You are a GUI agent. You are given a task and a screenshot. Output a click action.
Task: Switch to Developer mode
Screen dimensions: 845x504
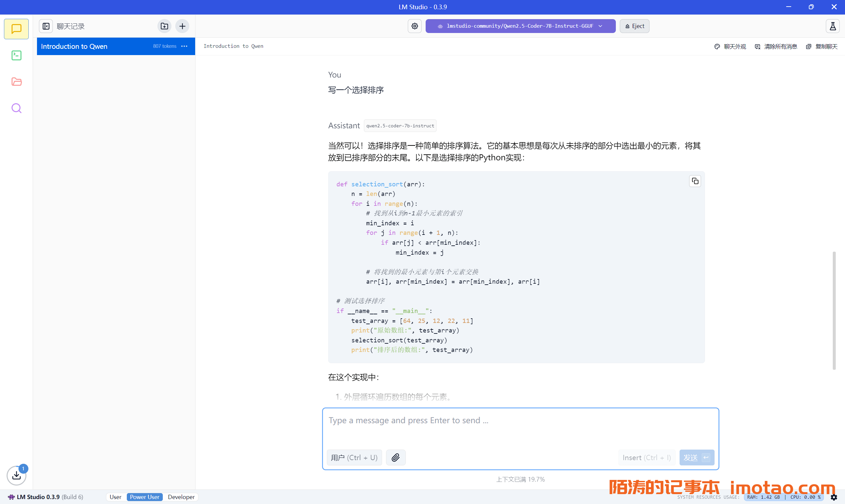181,497
